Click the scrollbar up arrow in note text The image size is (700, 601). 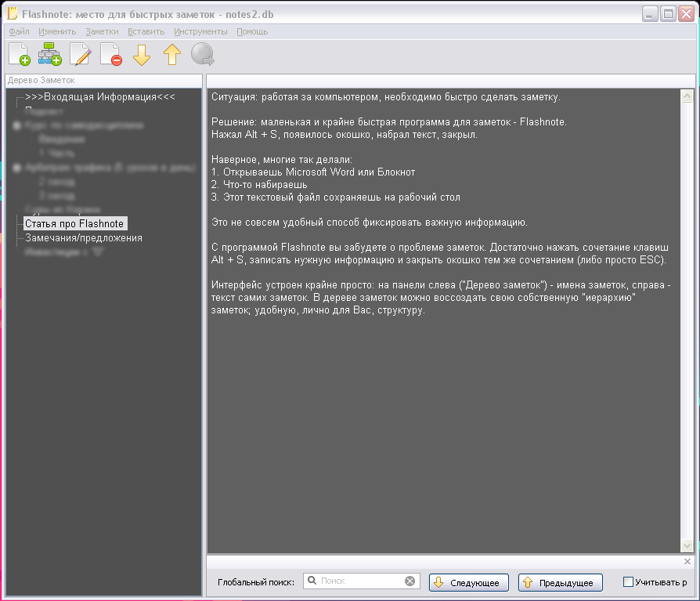coord(687,96)
